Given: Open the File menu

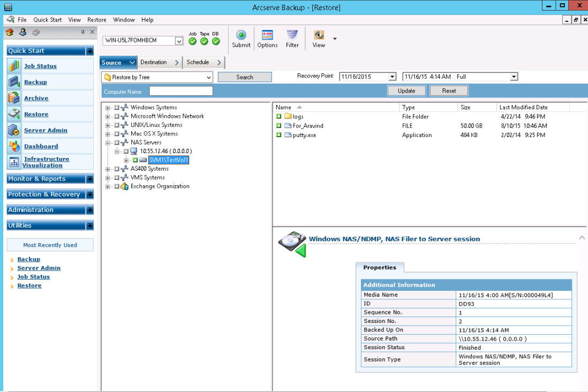Looking at the screenshot, I should pyautogui.click(x=22, y=20).
